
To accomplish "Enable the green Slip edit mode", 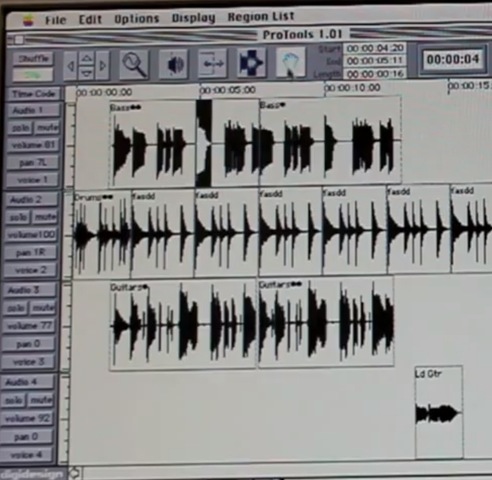I will (x=33, y=74).
